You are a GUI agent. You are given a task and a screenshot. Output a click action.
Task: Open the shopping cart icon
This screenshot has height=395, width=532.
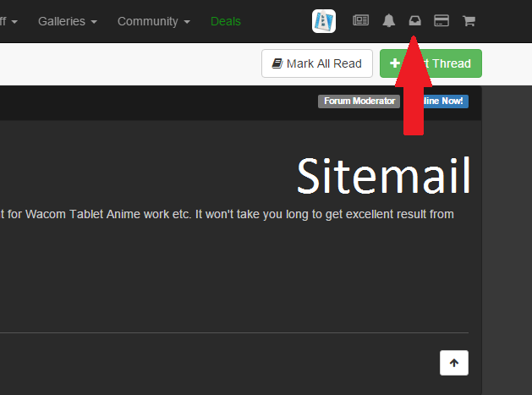coord(469,21)
